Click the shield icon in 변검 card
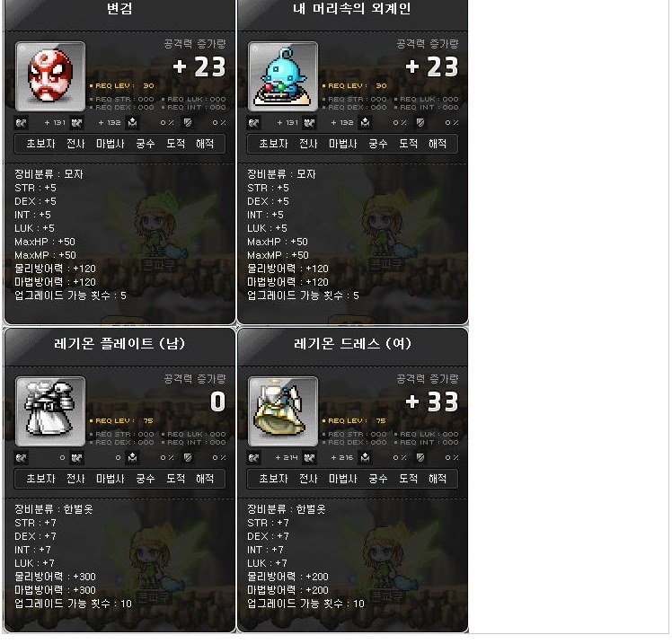This screenshot has width=672, height=644. click(188, 123)
